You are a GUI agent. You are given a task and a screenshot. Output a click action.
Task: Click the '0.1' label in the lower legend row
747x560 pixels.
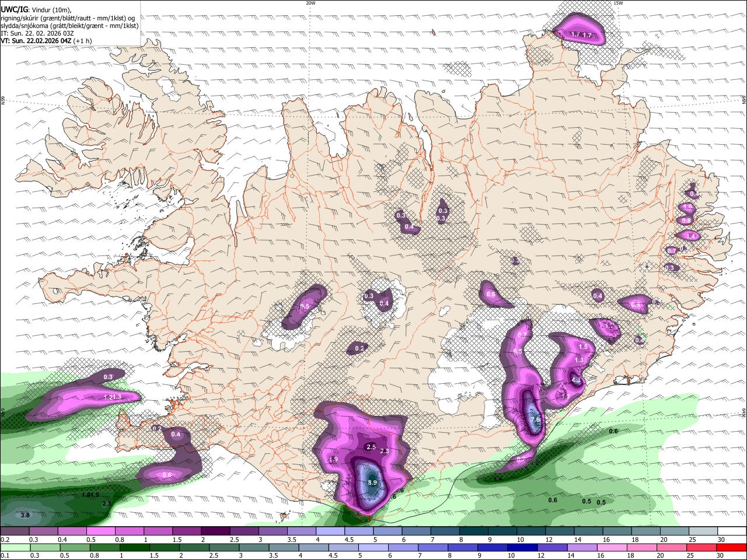(5, 555)
